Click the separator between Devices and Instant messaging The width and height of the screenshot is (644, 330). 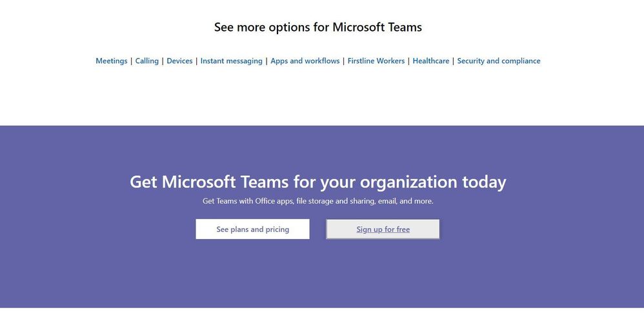point(196,61)
